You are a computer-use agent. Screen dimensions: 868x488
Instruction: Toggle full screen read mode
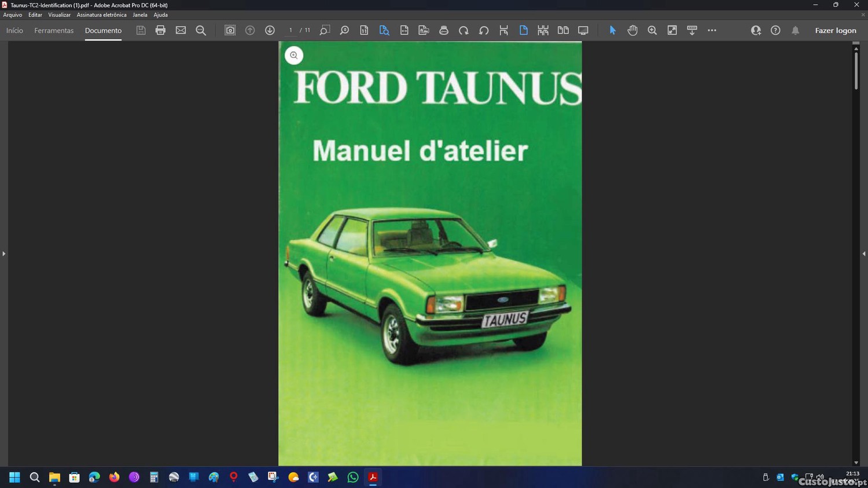(x=583, y=30)
